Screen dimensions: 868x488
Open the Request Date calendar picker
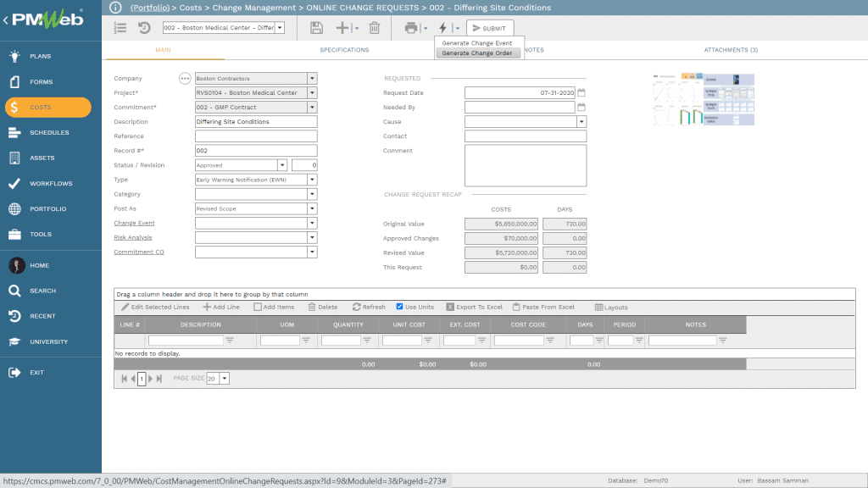(x=581, y=93)
